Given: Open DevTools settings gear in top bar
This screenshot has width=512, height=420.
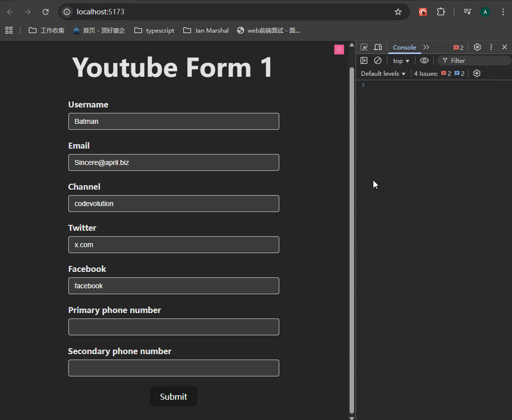Looking at the screenshot, I should click(477, 47).
